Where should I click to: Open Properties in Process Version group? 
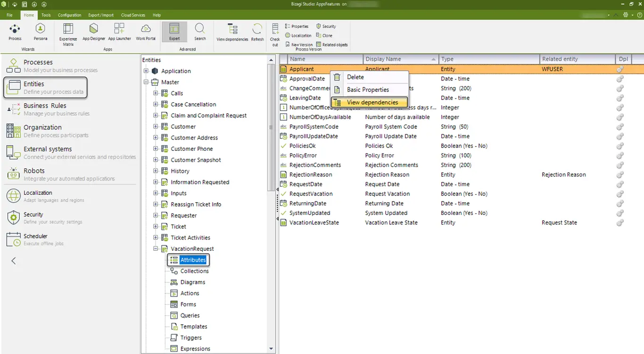click(x=297, y=26)
